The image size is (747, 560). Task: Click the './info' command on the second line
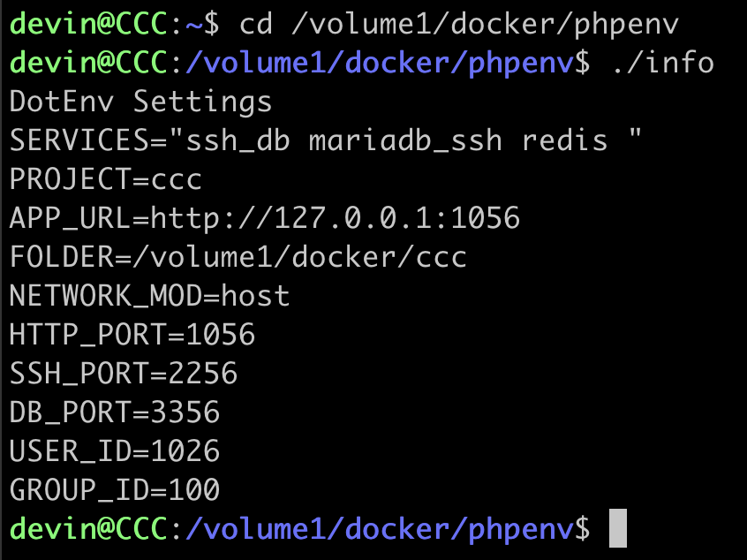point(663,63)
